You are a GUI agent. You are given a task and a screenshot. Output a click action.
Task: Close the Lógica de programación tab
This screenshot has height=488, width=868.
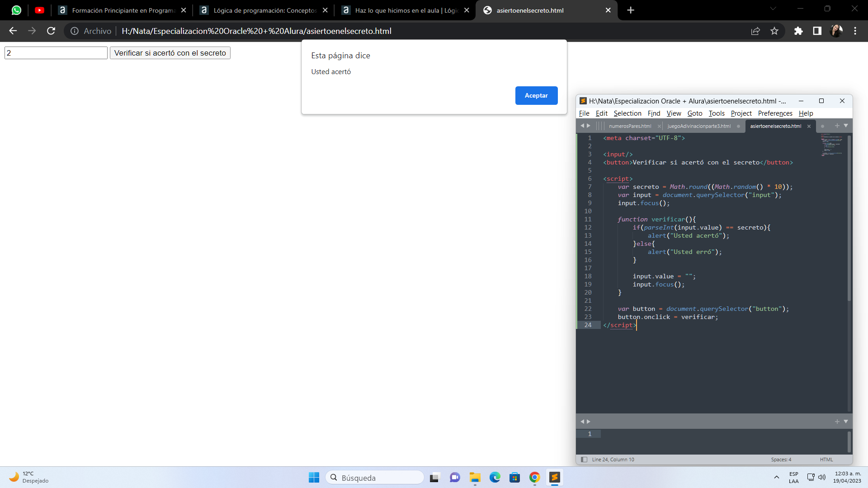(x=325, y=10)
